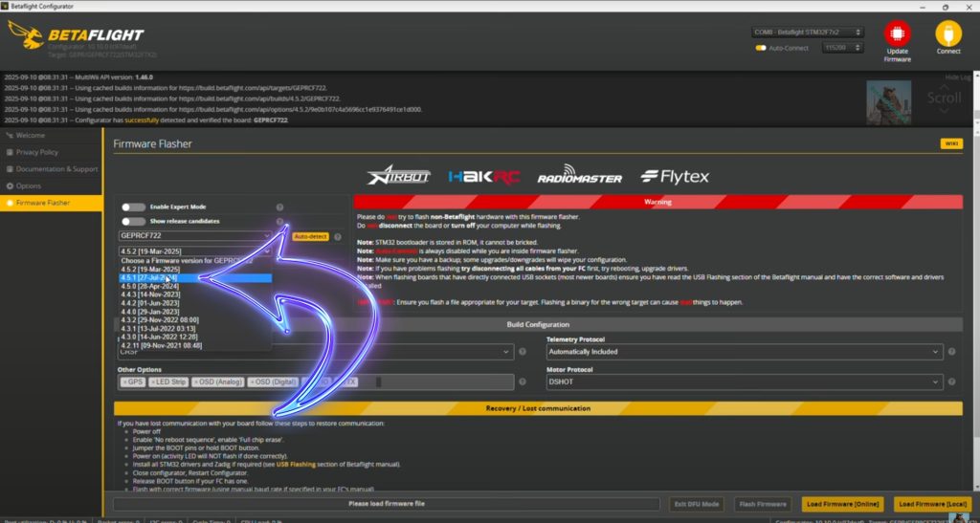Click the Flytex sponsor logo
980x523 pixels.
pyautogui.click(x=675, y=176)
